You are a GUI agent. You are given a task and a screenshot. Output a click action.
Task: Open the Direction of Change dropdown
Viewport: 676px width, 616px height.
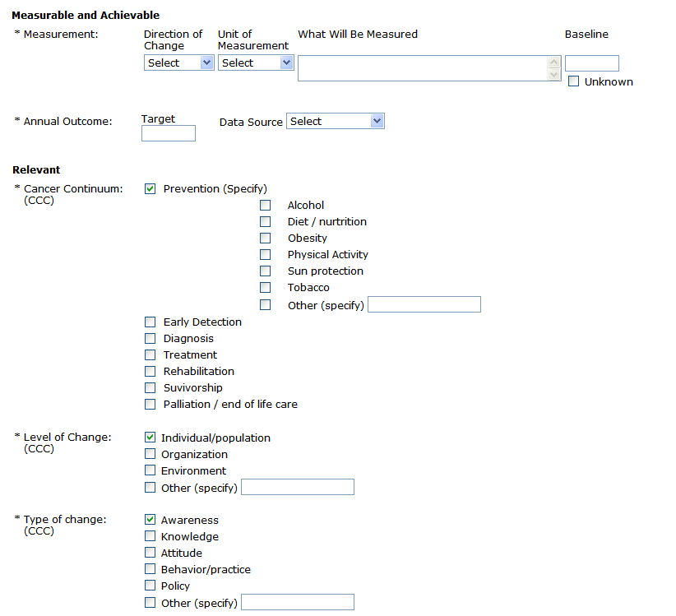178,63
